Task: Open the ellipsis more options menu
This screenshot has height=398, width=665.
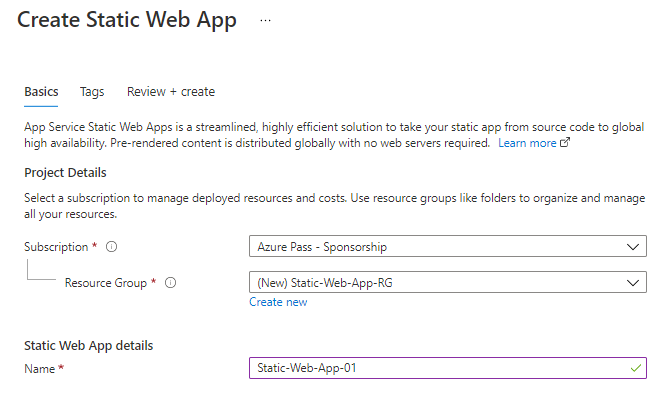Action: coord(265,20)
